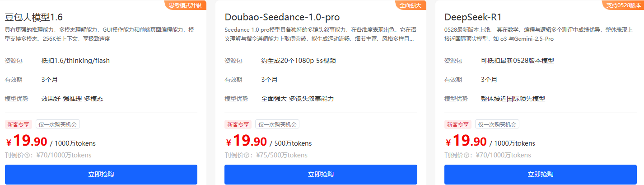The height and width of the screenshot is (185, 644).
Task: Click 立即抢购 for 豆包大模型1.6
Action: tap(101, 174)
